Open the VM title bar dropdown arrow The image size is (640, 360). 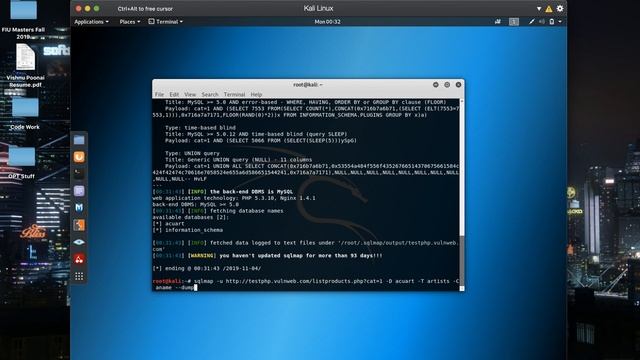(539, 9)
